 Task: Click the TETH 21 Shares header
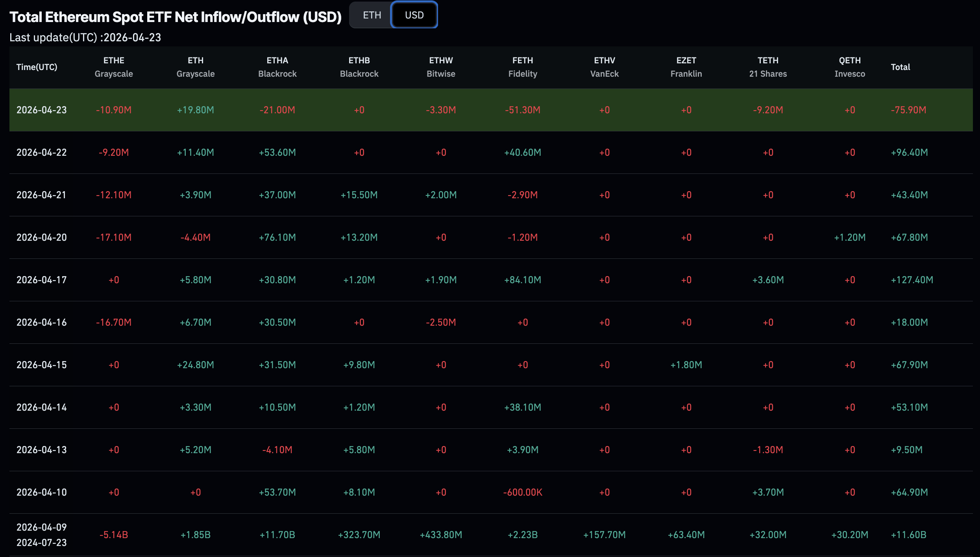[768, 67]
